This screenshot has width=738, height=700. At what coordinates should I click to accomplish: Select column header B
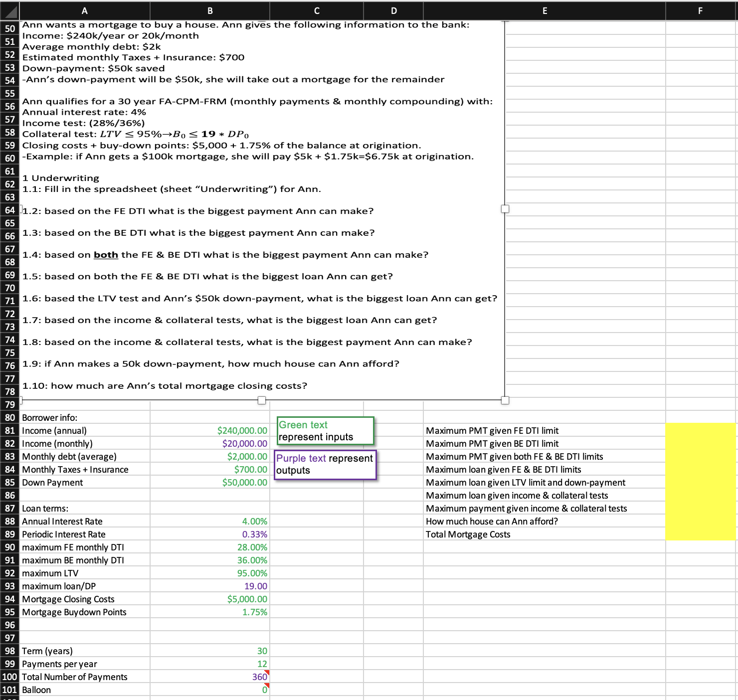[209, 10]
